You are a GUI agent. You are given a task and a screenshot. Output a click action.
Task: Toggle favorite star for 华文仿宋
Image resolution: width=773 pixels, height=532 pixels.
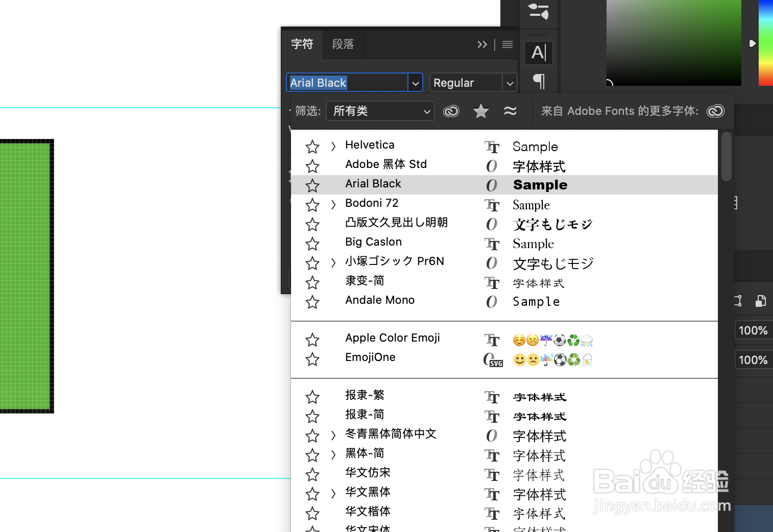(312, 475)
